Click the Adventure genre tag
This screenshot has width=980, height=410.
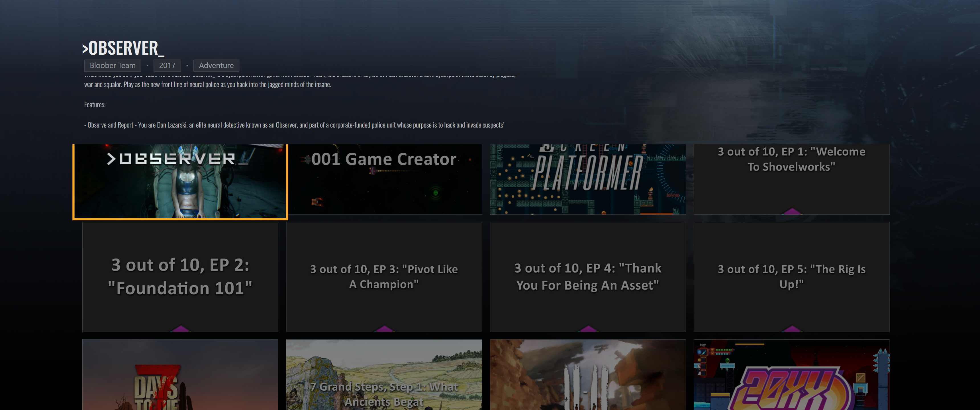[216, 65]
